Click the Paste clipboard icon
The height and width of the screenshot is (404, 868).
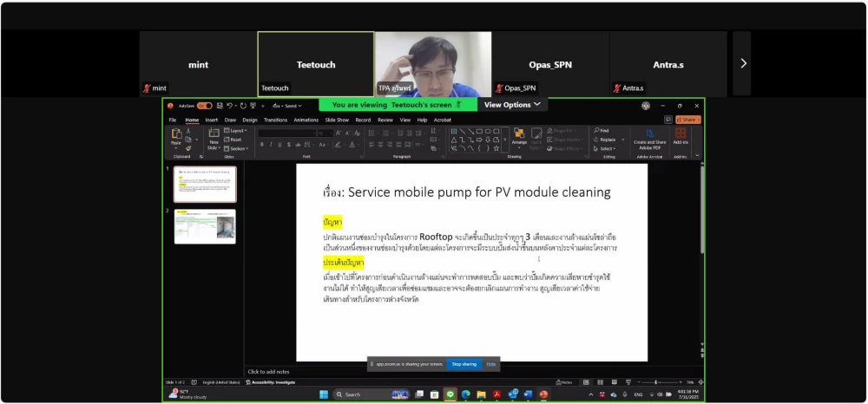pos(176,134)
